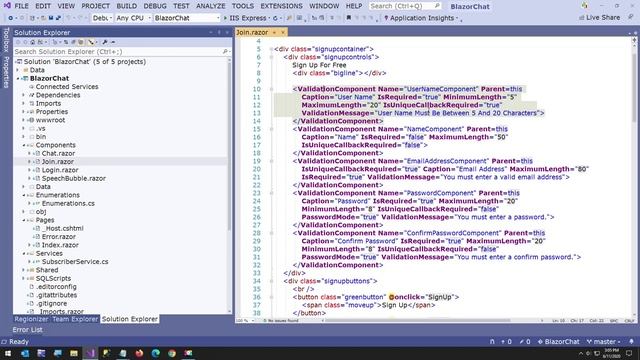
Task: Open the File Explorer taskbar icon
Action: pyautogui.click(x=74, y=353)
